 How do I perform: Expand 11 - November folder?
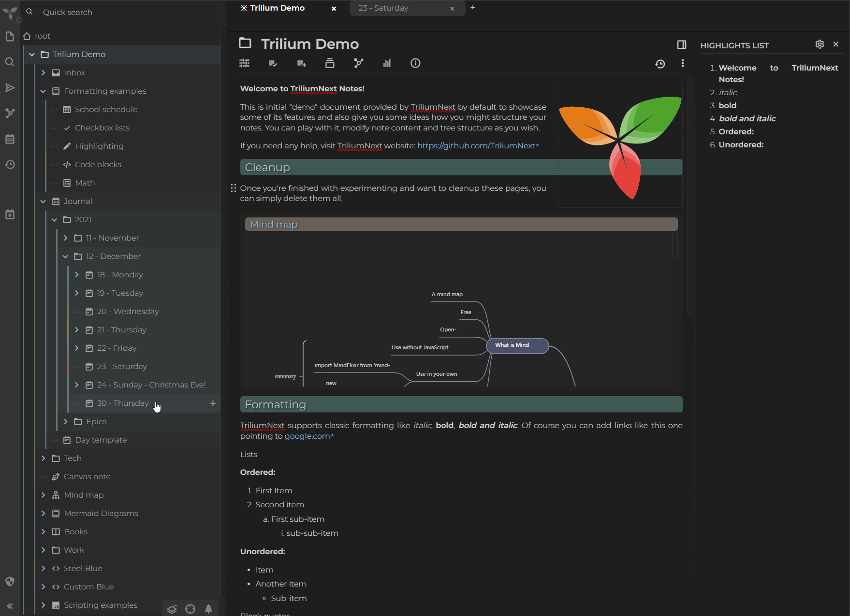pyautogui.click(x=65, y=238)
